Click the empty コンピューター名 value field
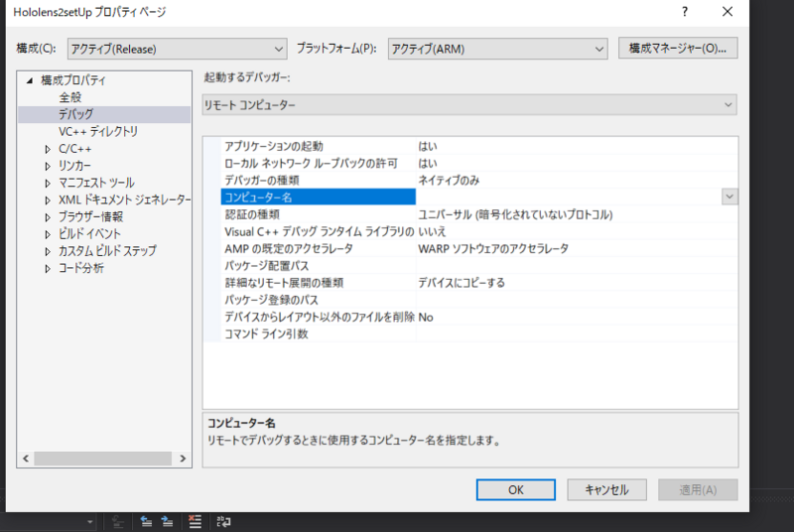 (x=569, y=197)
